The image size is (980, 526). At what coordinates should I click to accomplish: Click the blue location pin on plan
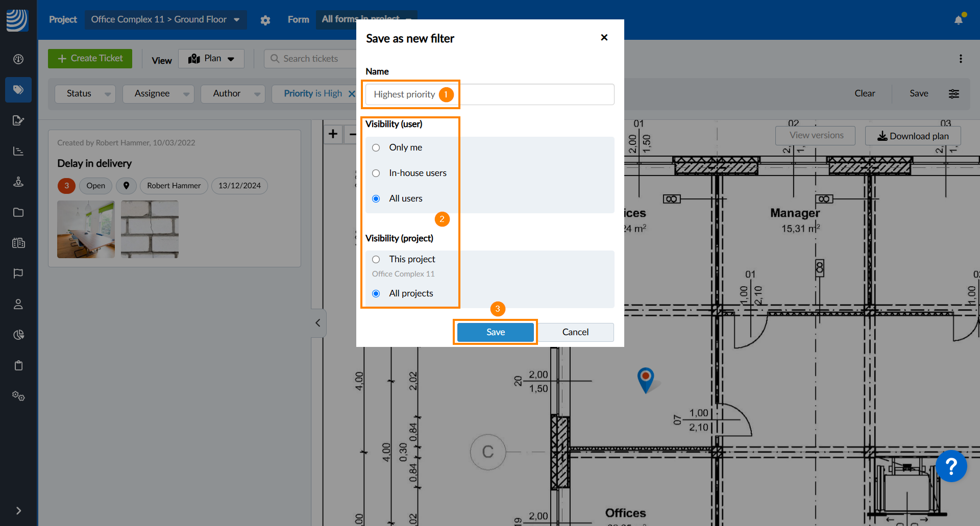(x=646, y=378)
